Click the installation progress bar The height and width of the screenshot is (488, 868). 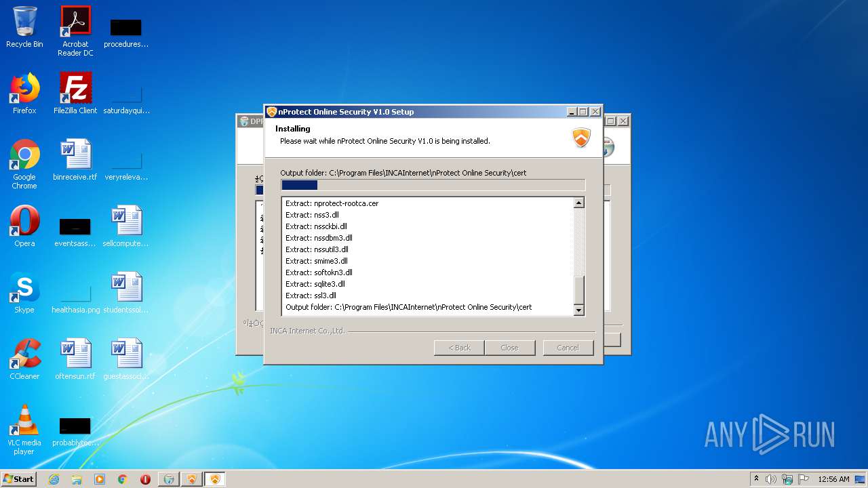(433, 185)
